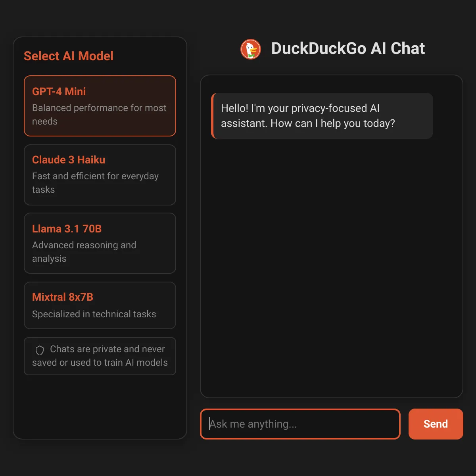Click the Send button
Screen dimensions: 476x476
pyautogui.click(x=436, y=424)
